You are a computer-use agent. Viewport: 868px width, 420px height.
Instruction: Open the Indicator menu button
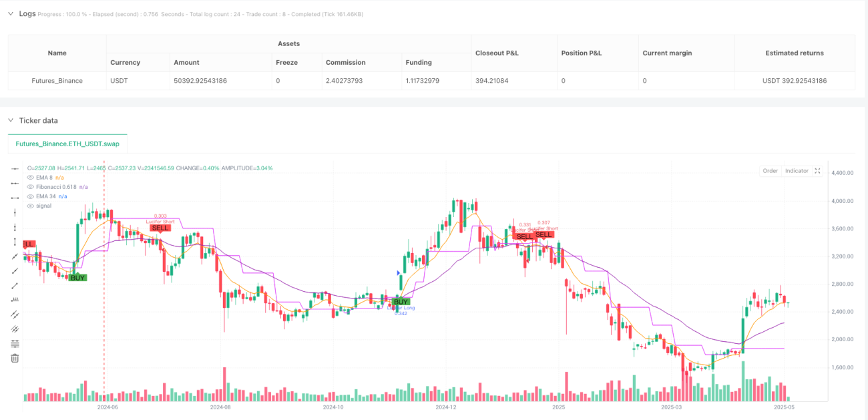click(x=797, y=171)
